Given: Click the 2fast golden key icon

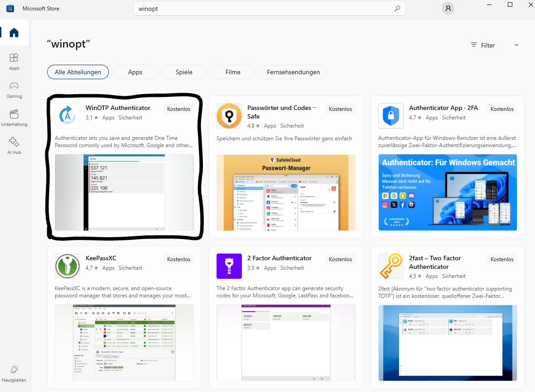Looking at the screenshot, I should point(391,266).
